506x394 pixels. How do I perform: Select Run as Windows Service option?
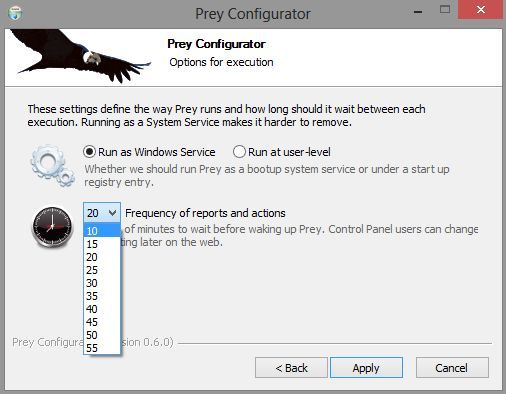click(149, 152)
